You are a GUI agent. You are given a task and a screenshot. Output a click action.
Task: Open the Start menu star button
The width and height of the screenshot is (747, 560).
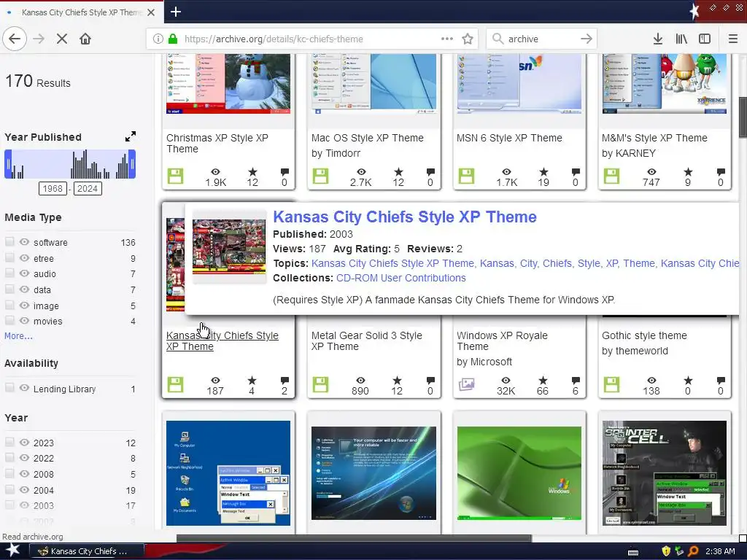(12, 551)
